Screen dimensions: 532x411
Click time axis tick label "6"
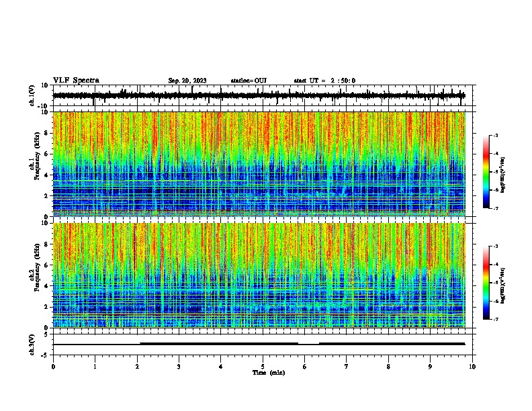click(305, 367)
